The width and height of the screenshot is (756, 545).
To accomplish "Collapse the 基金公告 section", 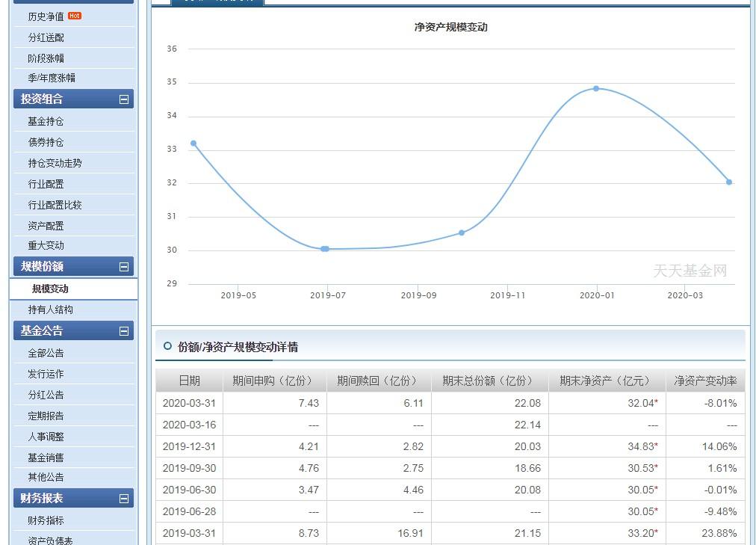I will click(124, 330).
